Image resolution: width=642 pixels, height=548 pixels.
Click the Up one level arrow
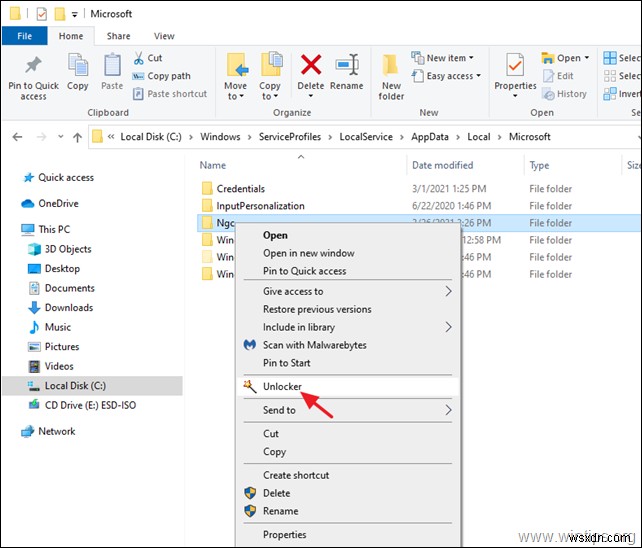click(x=77, y=137)
